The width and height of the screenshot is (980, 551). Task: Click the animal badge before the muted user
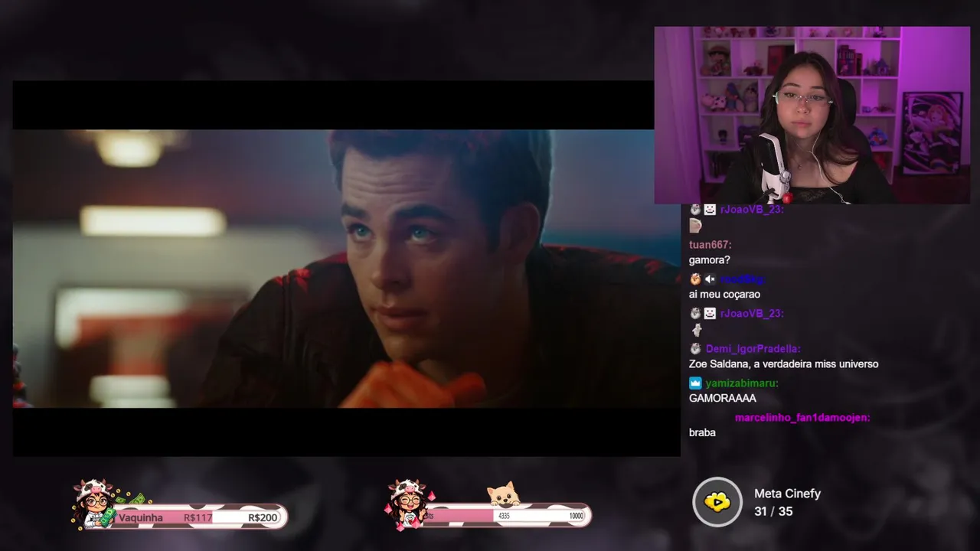click(x=695, y=279)
